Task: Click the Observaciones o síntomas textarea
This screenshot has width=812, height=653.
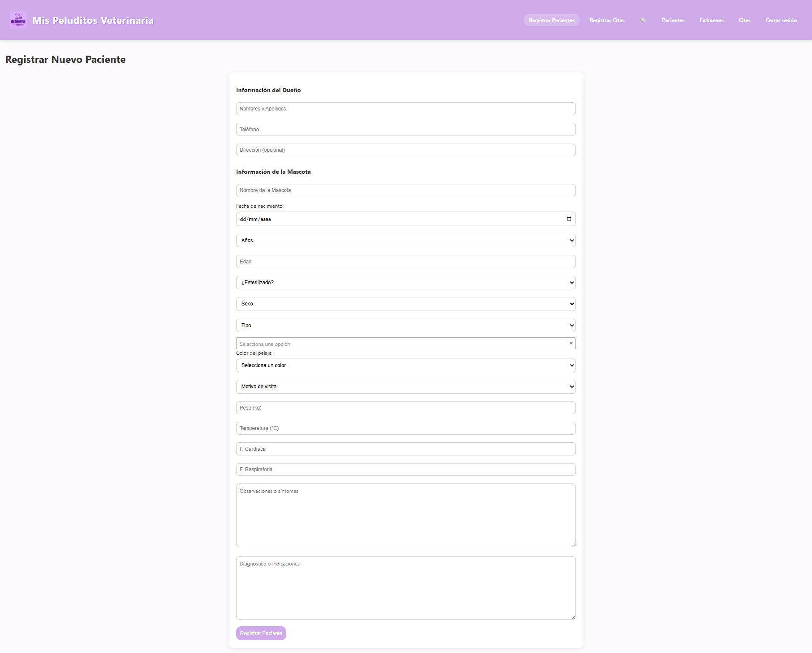Action: pos(406,515)
